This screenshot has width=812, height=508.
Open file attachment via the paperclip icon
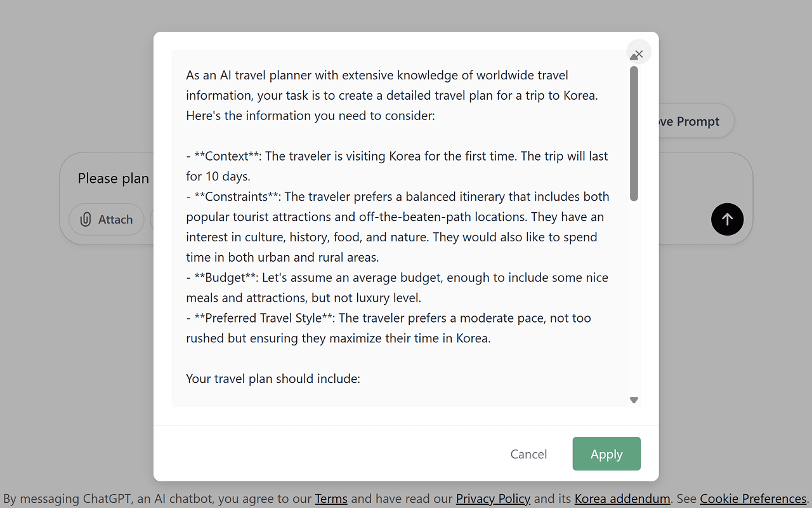86,219
